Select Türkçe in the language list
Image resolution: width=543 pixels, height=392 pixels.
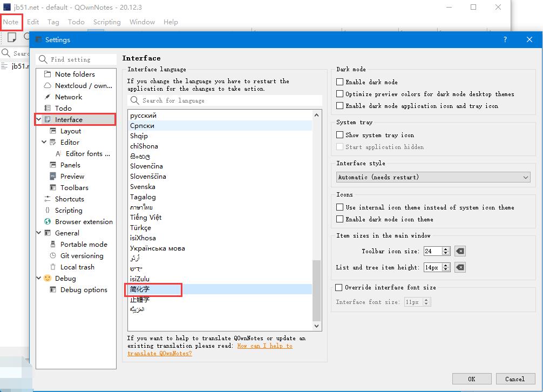pos(220,227)
